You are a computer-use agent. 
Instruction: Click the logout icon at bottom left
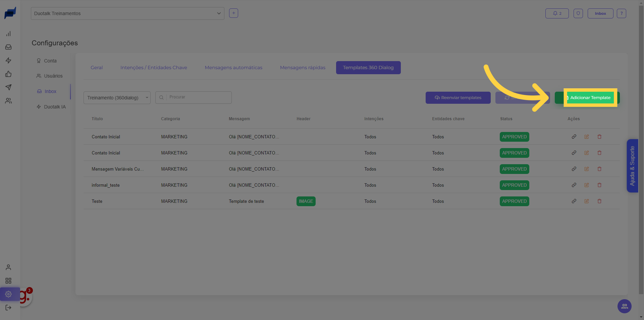[x=8, y=308]
